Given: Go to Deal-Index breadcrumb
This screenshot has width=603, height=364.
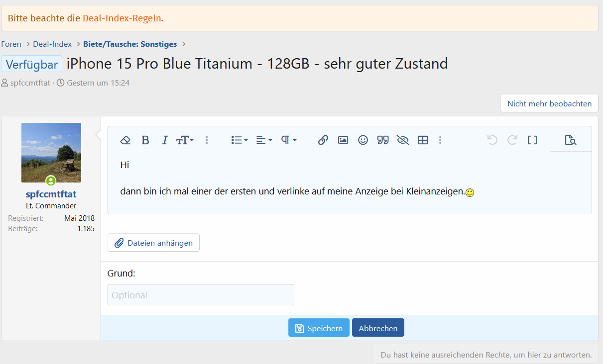Looking at the screenshot, I should pyautogui.click(x=52, y=44).
